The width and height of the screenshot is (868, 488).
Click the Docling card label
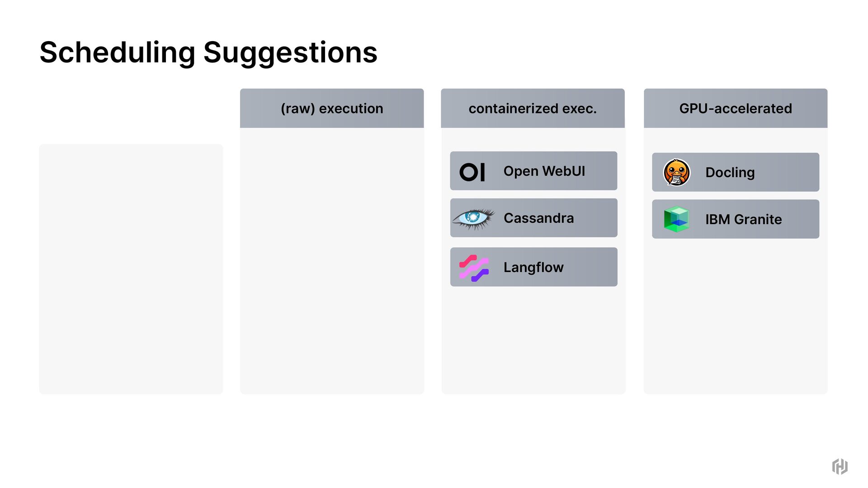pyautogui.click(x=730, y=173)
